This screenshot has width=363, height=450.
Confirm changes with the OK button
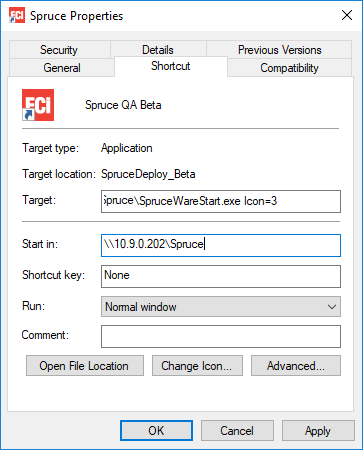156,431
